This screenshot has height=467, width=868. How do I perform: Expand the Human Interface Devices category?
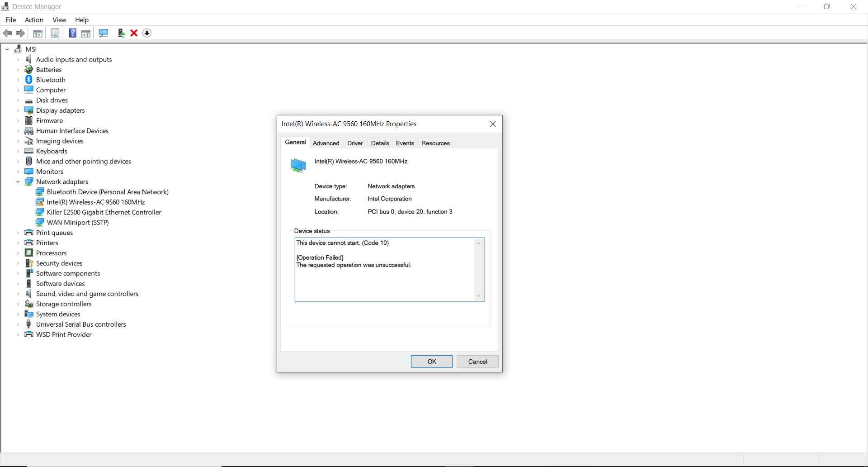pos(18,131)
